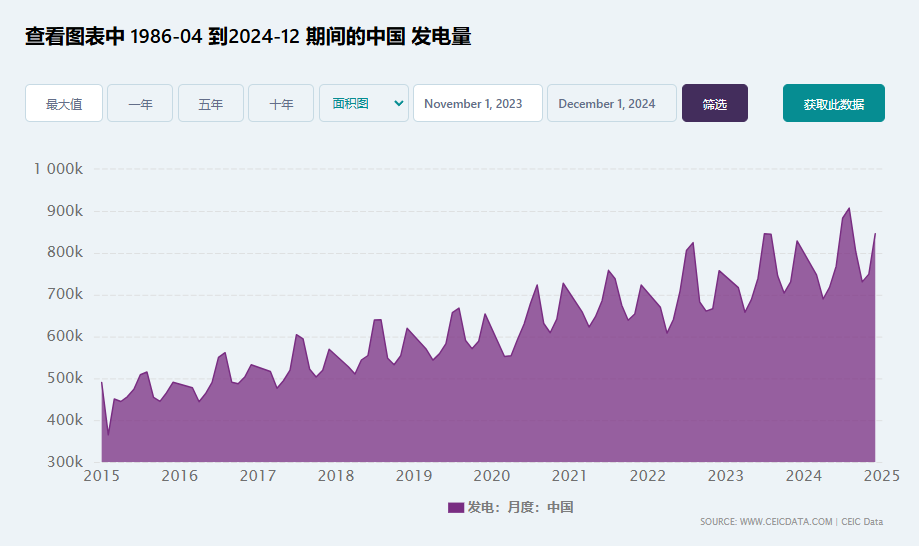Click the 2024 peak in the area chart
This screenshot has width=919, height=546.
click(849, 209)
